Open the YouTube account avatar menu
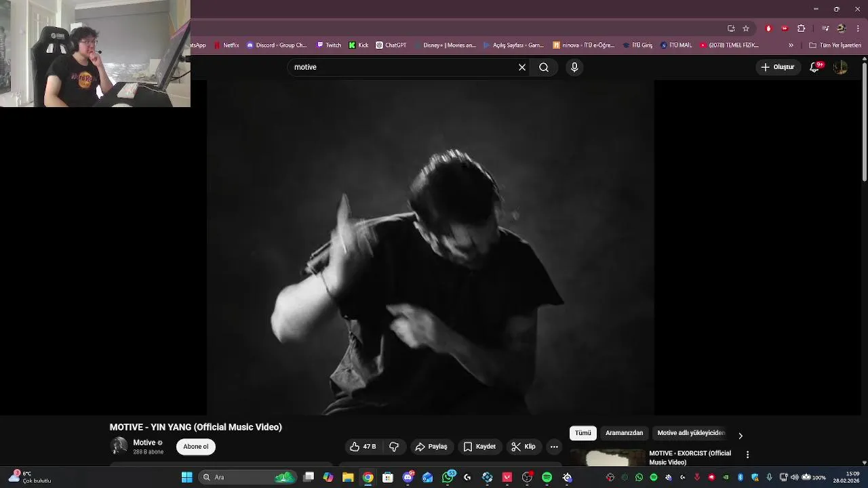The image size is (868, 488). point(840,67)
